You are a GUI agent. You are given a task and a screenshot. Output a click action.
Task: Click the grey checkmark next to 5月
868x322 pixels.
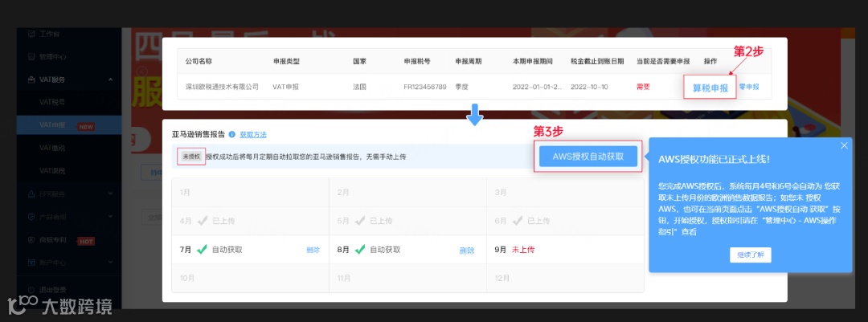360,221
